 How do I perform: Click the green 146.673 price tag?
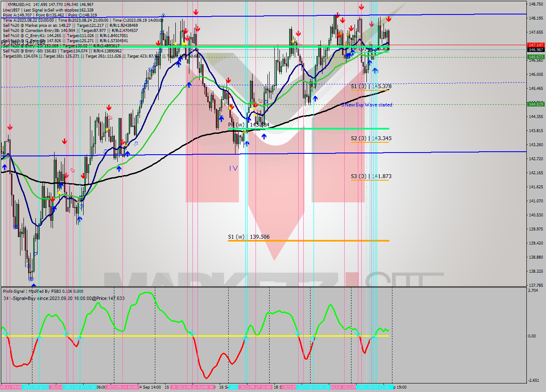click(x=535, y=57)
